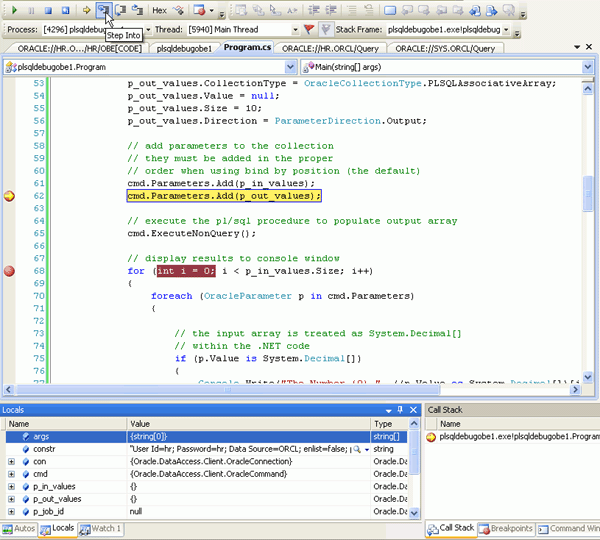The height and width of the screenshot is (540, 600).
Task: Click Show Next Statement arrow icon
Action: click(86, 10)
